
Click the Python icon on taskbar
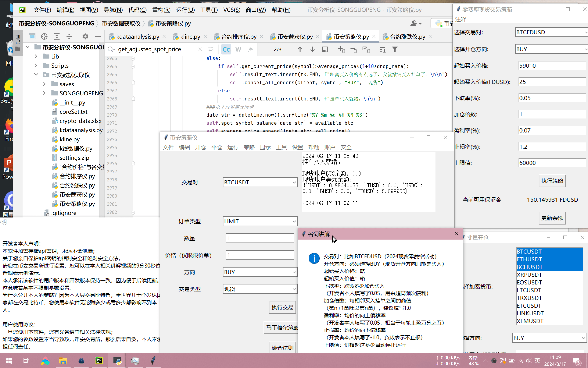point(117,360)
